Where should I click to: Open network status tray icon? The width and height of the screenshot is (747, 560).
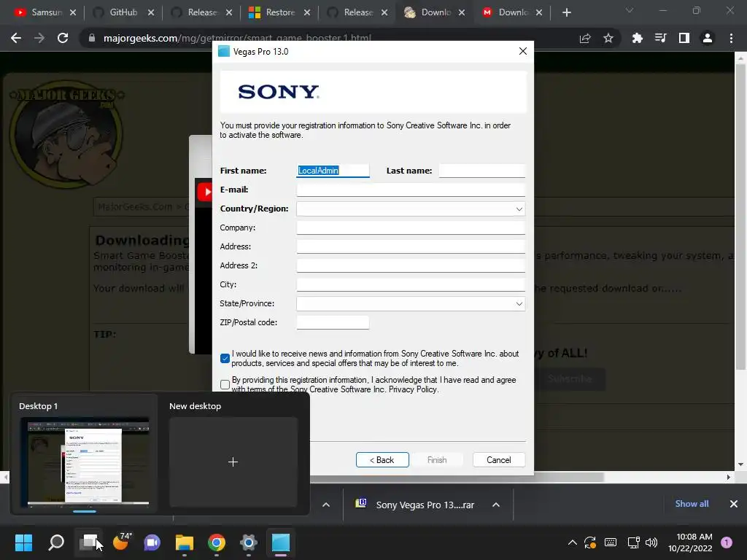[x=633, y=542]
